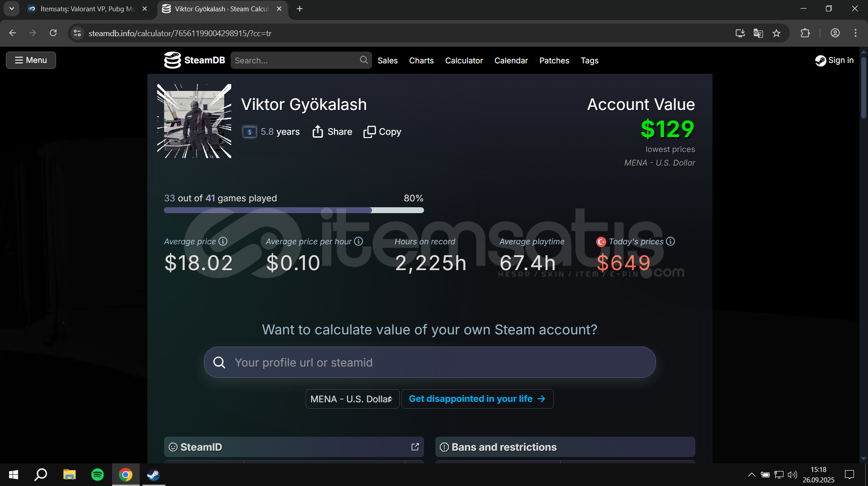This screenshot has width=868, height=486.
Task: Click the games played progress bar
Action: click(x=294, y=210)
